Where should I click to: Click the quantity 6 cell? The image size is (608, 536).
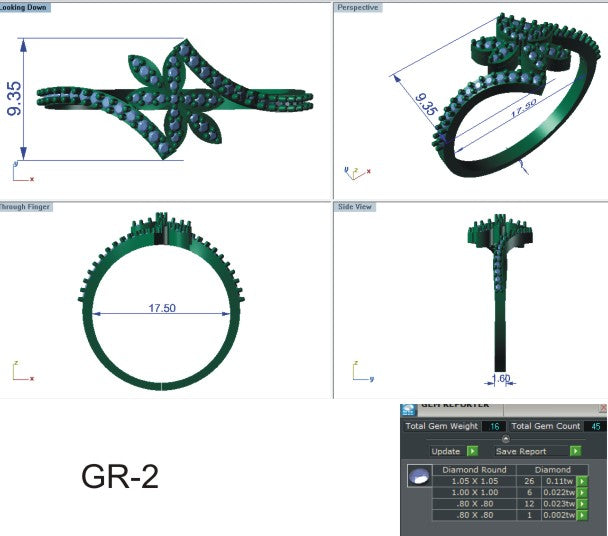click(529, 493)
